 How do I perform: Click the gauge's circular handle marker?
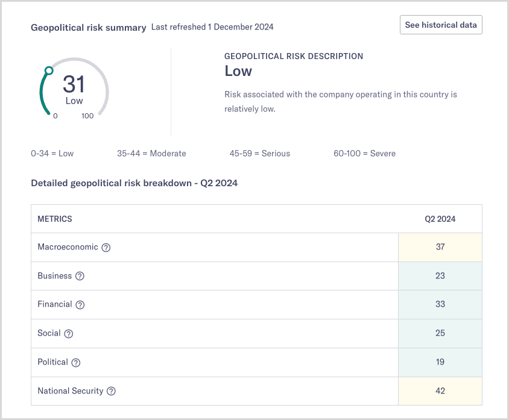point(49,71)
